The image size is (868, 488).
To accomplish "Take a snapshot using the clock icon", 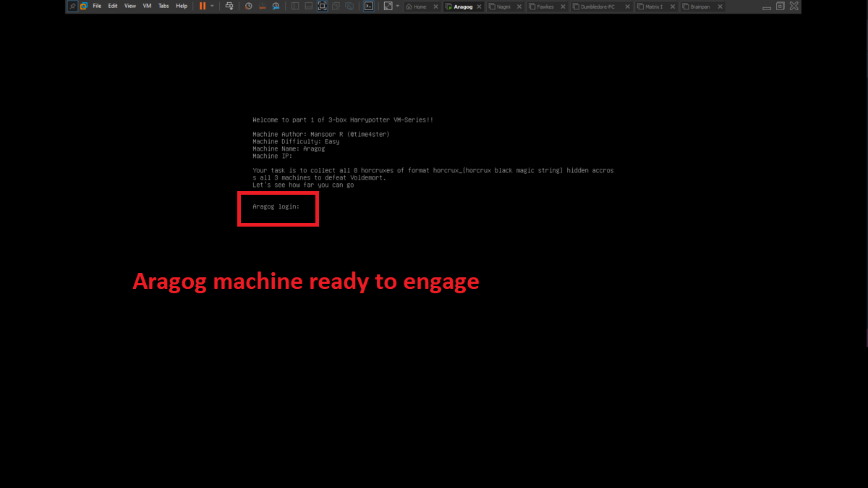I will click(249, 6).
